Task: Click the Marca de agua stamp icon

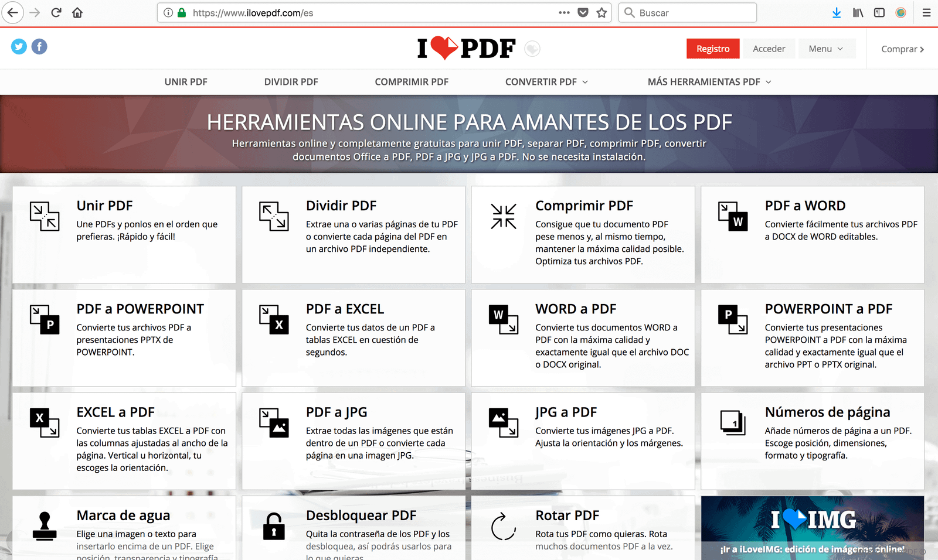Action: (45, 525)
